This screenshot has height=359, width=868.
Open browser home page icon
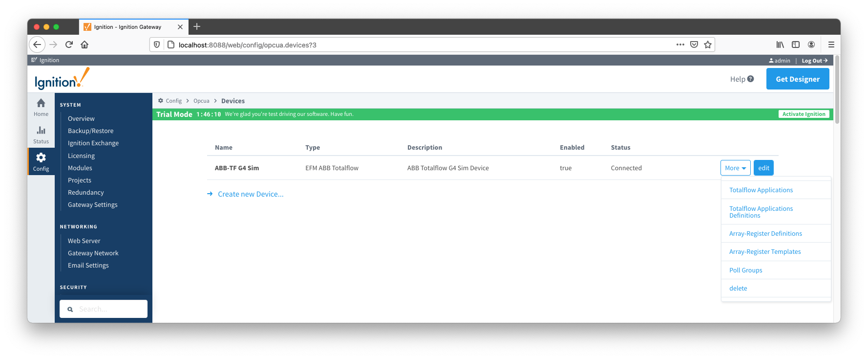tap(85, 45)
